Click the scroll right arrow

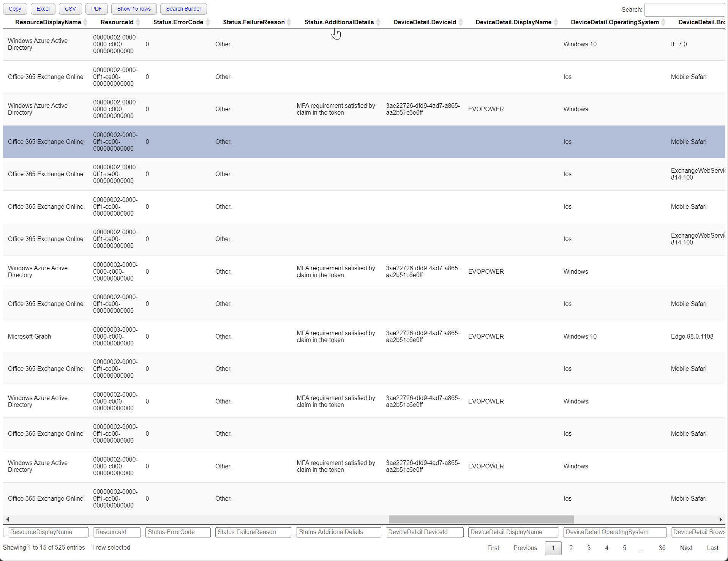(x=720, y=519)
